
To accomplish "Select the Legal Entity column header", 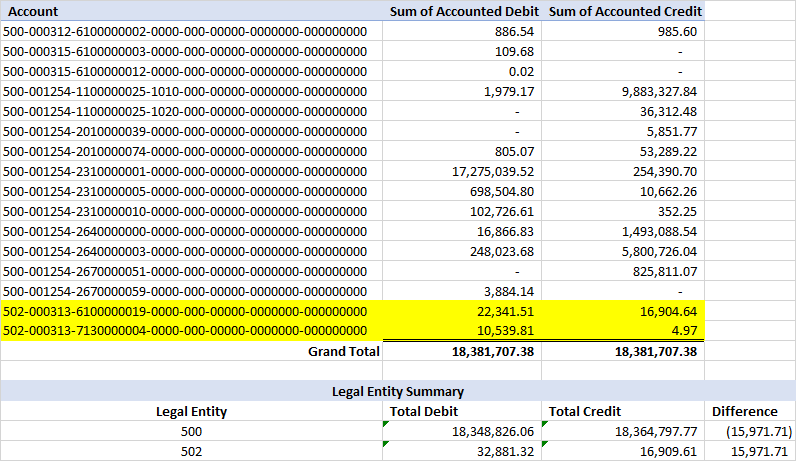I will coord(191,411).
